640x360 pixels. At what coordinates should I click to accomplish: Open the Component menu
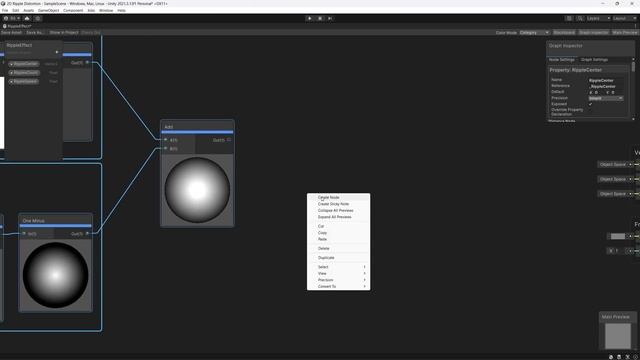(x=73, y=10)
